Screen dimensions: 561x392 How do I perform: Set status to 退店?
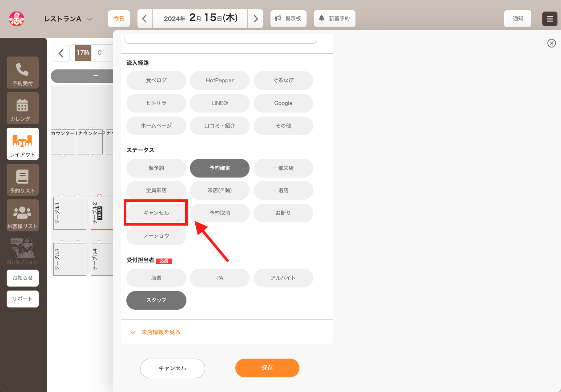[x=283, y=190]
